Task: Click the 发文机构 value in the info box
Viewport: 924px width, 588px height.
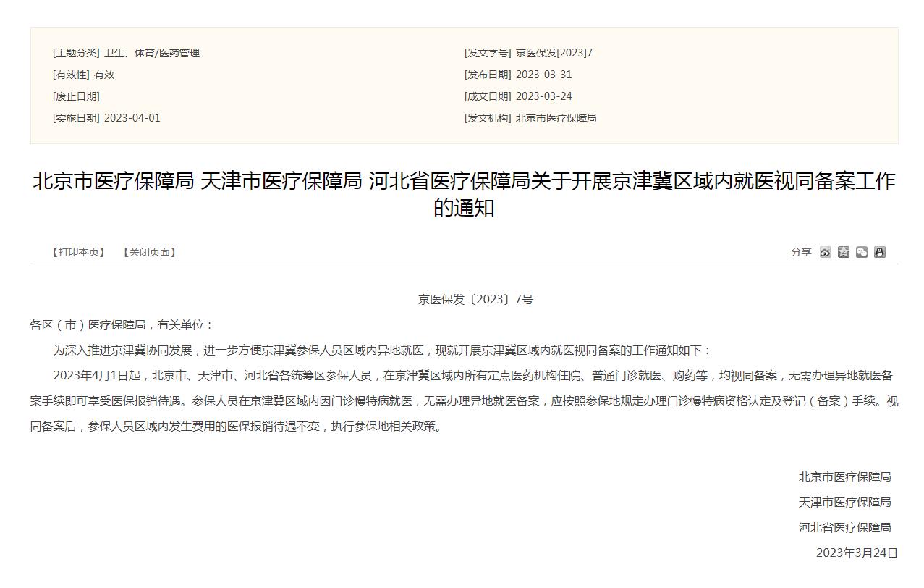Action: coord(556,118)
